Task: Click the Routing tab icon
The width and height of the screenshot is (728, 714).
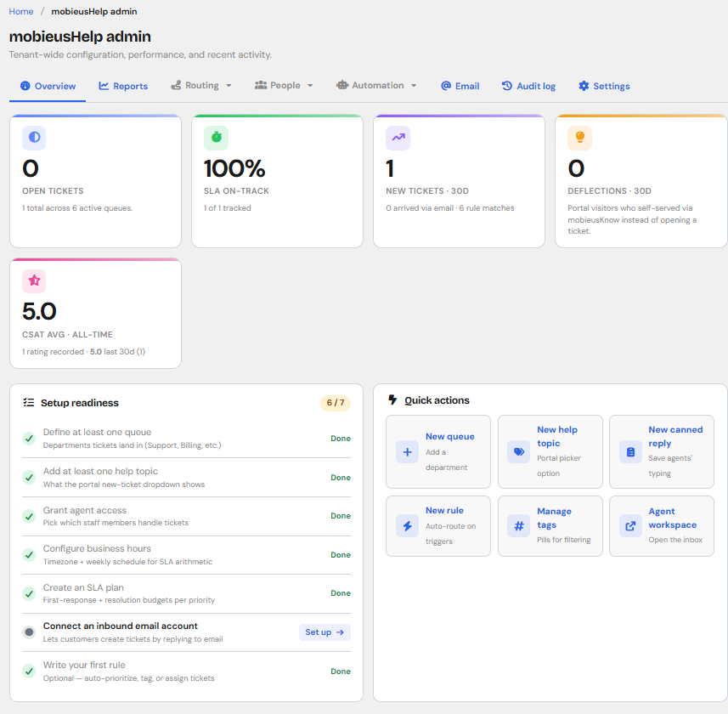Action: coord(176,86)
